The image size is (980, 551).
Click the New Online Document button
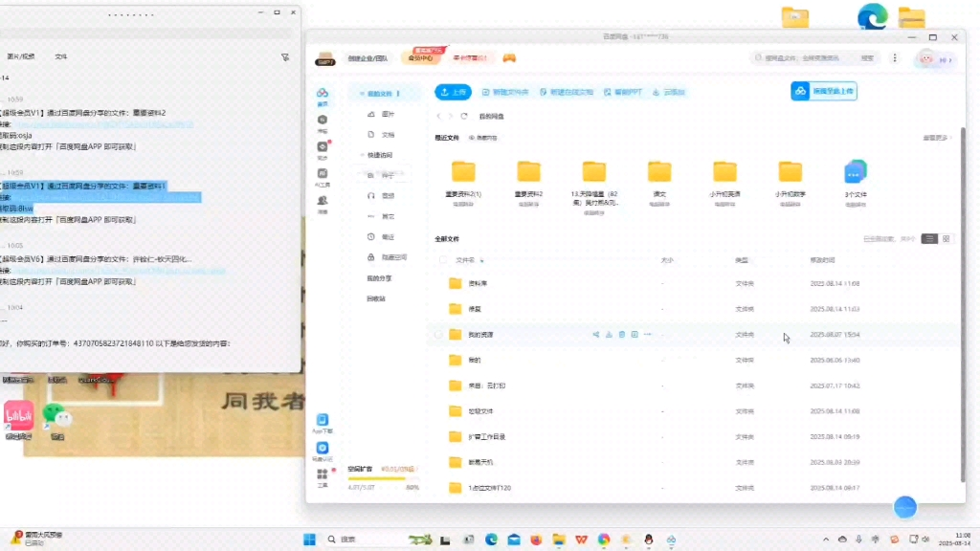pyautogui.click(x=567, y=92)
